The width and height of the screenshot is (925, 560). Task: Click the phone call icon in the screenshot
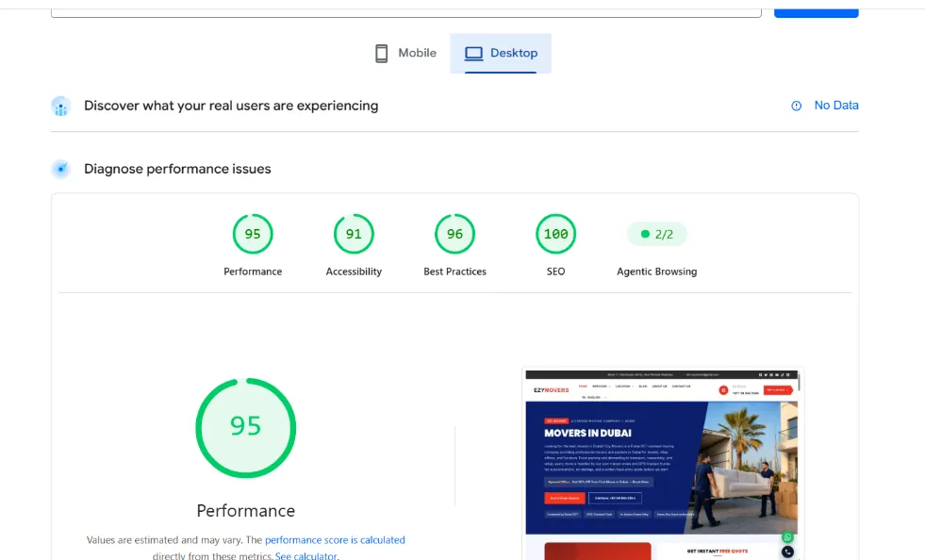(x=787, y=552)
